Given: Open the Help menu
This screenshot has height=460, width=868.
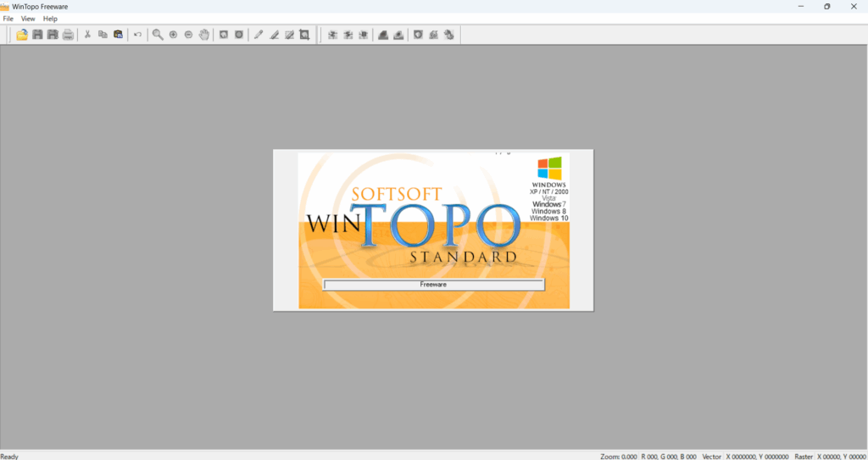Looking at the screenshot, I should [50, 19].
